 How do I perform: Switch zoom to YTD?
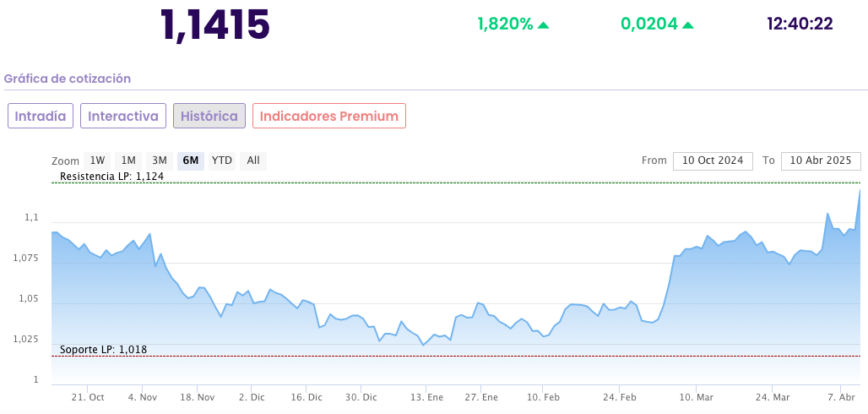(222, 161)
